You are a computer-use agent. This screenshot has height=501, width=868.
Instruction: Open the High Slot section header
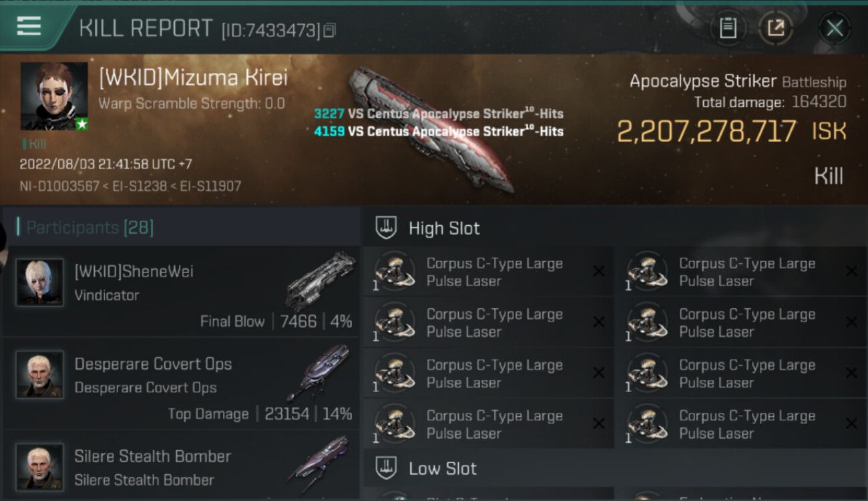(614, 228)
